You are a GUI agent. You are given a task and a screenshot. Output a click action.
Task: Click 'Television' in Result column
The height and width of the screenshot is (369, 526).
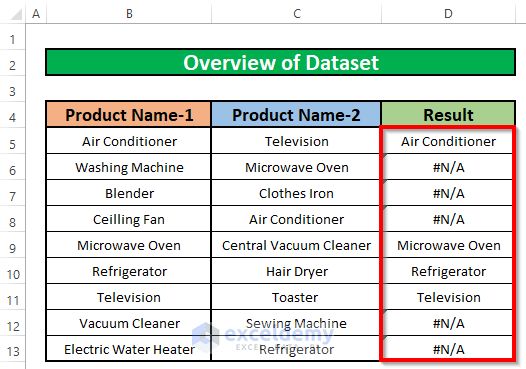tap(448, 297)
